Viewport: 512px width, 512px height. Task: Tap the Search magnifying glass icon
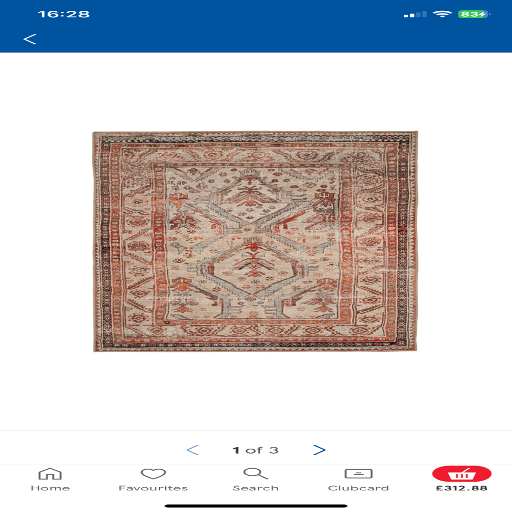pos(255,474)
